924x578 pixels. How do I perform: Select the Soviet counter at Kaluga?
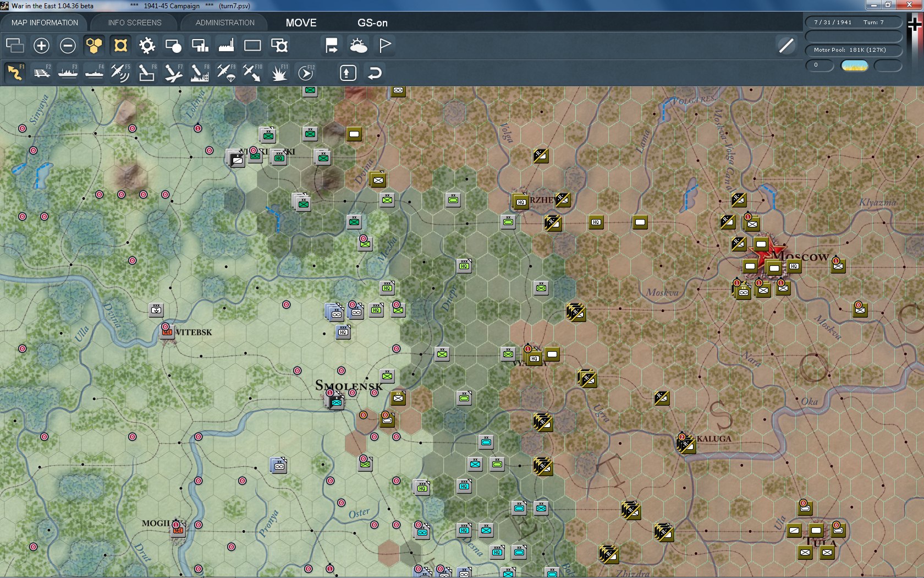click(x=686, y=444)
